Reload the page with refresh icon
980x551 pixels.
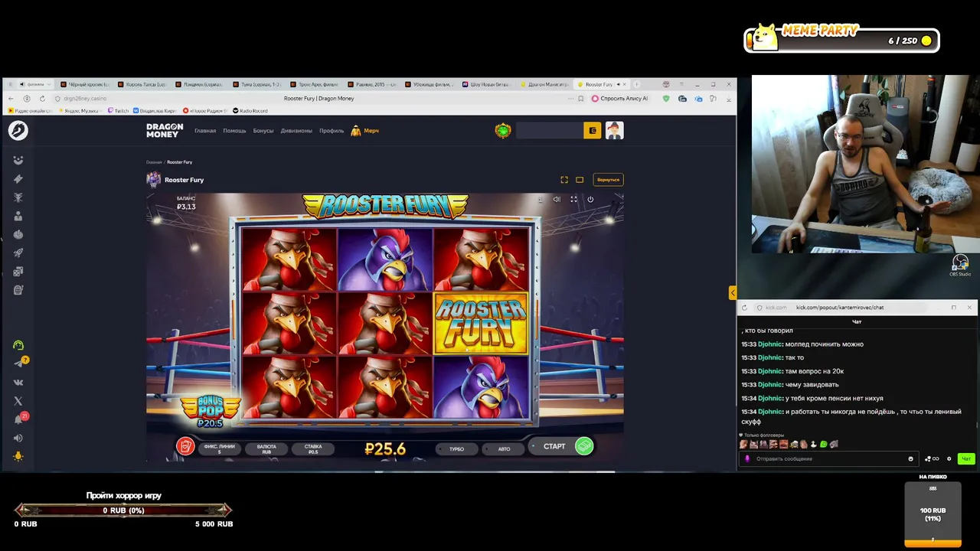(x=42, y=99)
